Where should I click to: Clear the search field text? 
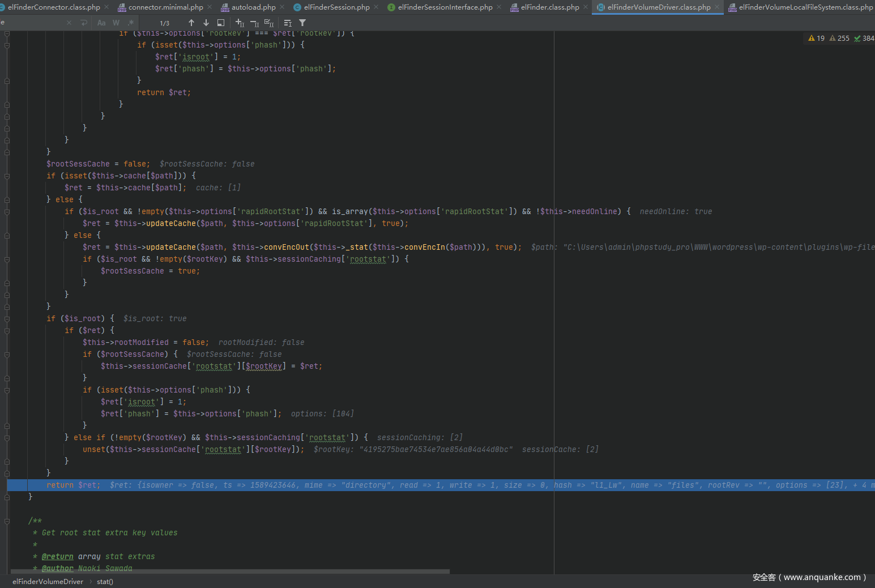click(x=69, y=23)
